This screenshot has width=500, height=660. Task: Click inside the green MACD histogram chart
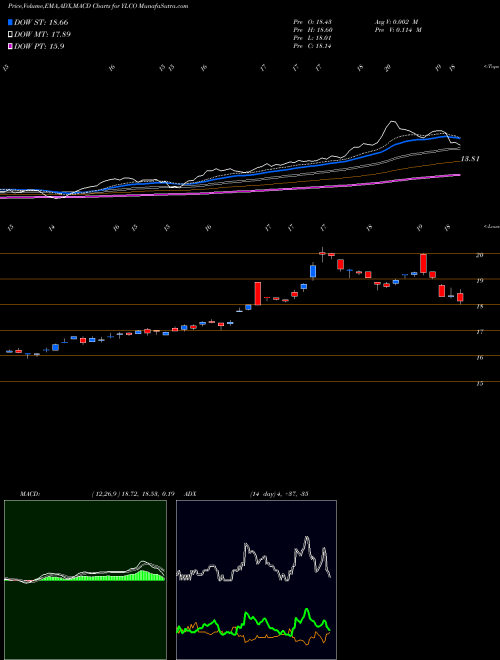click(85, 580)
